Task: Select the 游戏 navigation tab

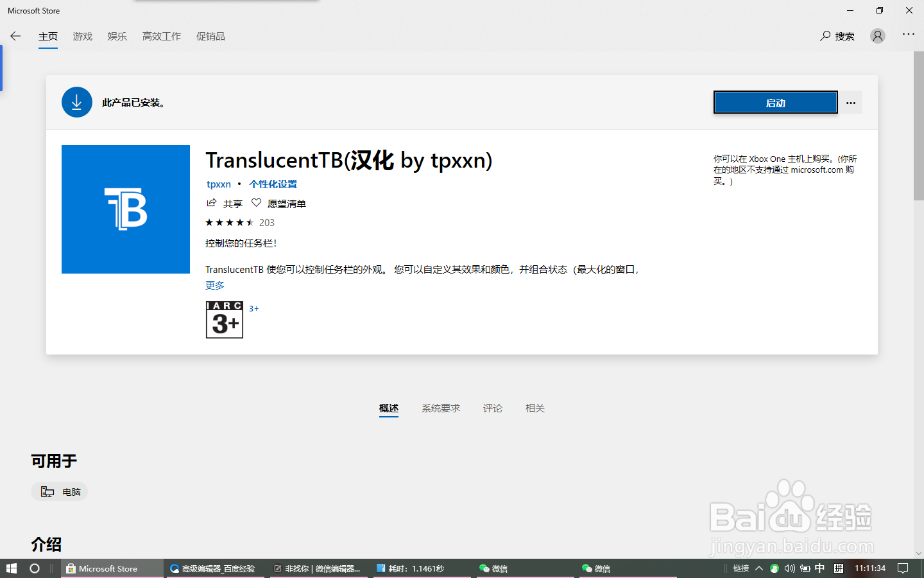Action: 82,36
